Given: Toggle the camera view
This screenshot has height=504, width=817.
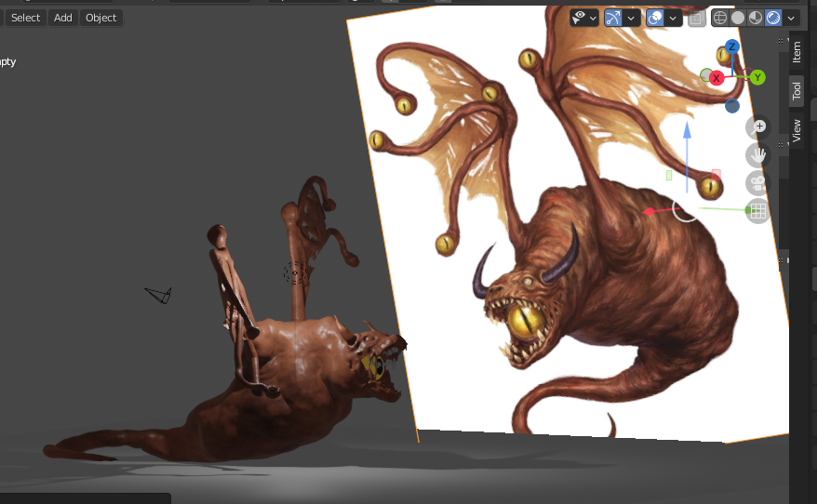Looking at the screenshot, I should pyautogui.click(x=758, y=182).
